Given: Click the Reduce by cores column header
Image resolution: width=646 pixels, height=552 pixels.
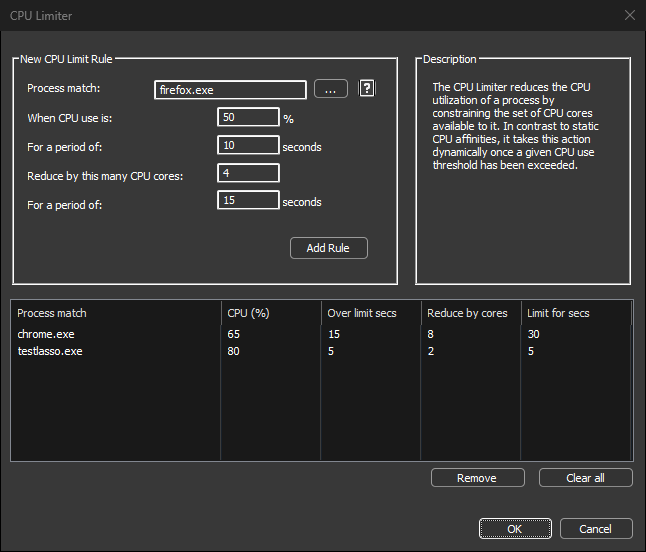Looking at the screenshot, I should click(x=471, y=313).
